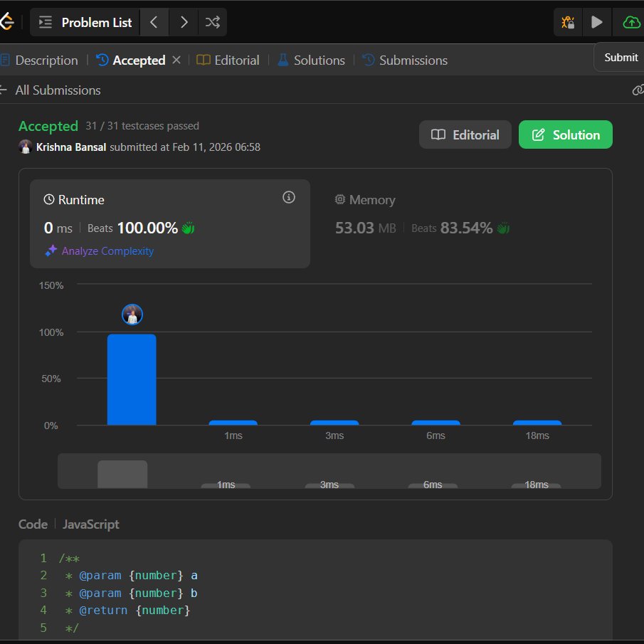Select the Runtime stats card
The width and height of the screenshot is (644, 644).
(170, 224)
